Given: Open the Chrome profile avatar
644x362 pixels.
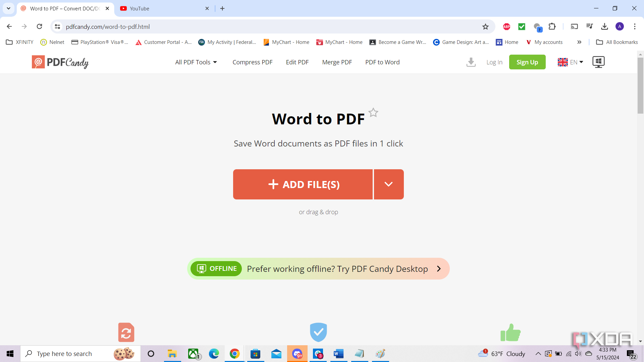Looking at the screenshot, I should click(620, 26).
